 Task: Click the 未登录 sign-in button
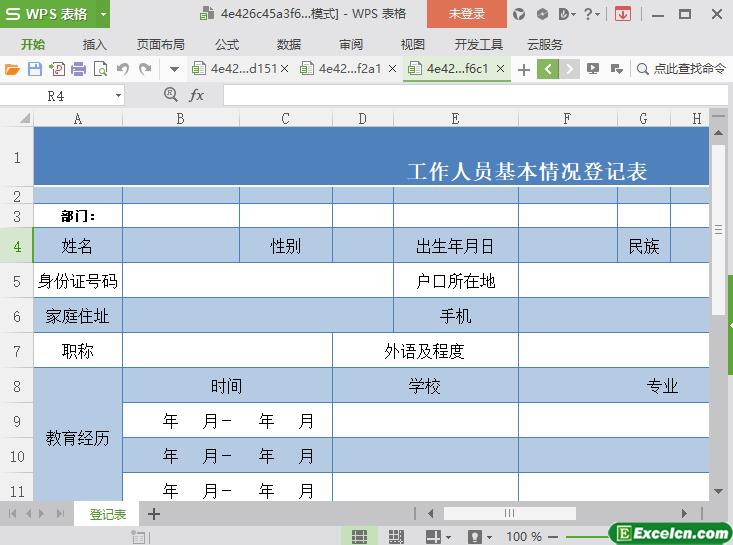tap(467, 14)
